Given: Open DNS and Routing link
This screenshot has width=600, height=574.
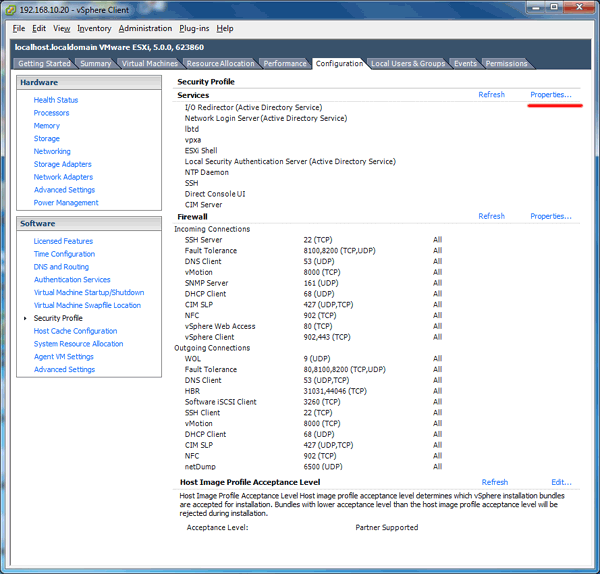Looking at the screenshot, I should [61, 267].
